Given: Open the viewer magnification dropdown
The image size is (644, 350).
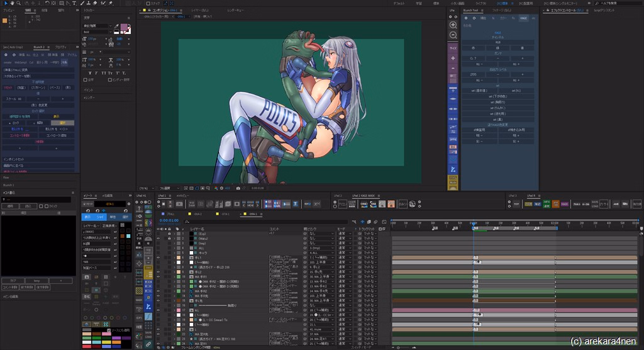Looking at the screenshot, I should coord(146,188).
